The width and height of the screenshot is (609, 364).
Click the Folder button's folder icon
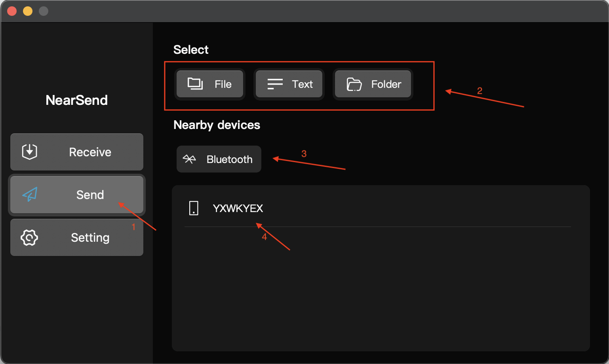(x=354, y=84)
